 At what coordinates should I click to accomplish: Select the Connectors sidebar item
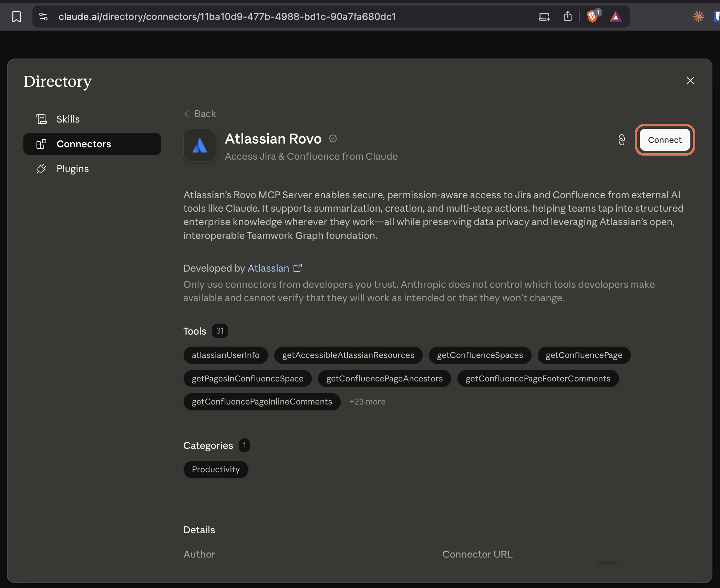tap(92, 144)
